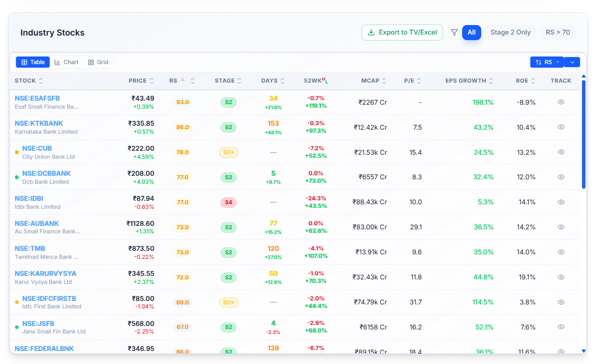Track NSE:IDFCFIRSTB with eye icon
597x364 pixels.
561,302
